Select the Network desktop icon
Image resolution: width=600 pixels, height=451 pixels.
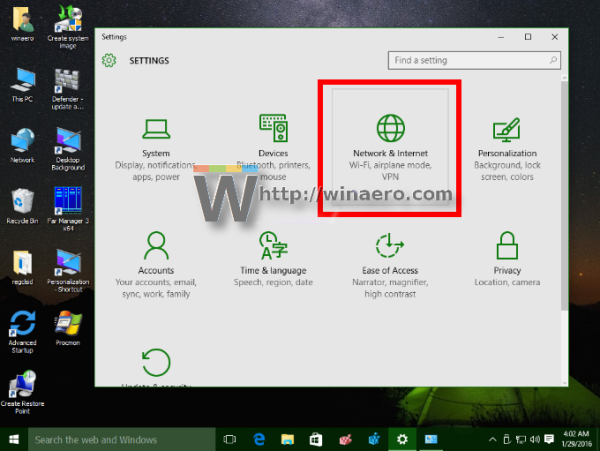(22, 145)
